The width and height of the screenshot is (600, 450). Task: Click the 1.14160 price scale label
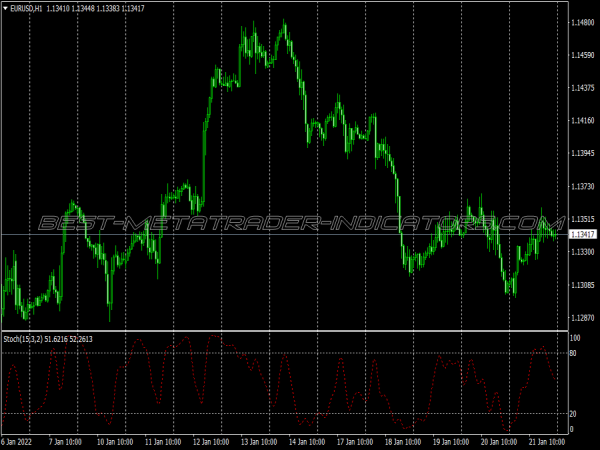[582, 121]
